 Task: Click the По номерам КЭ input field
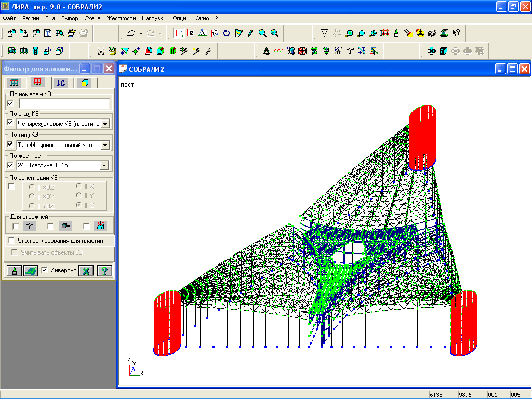[x=64, y=103]
